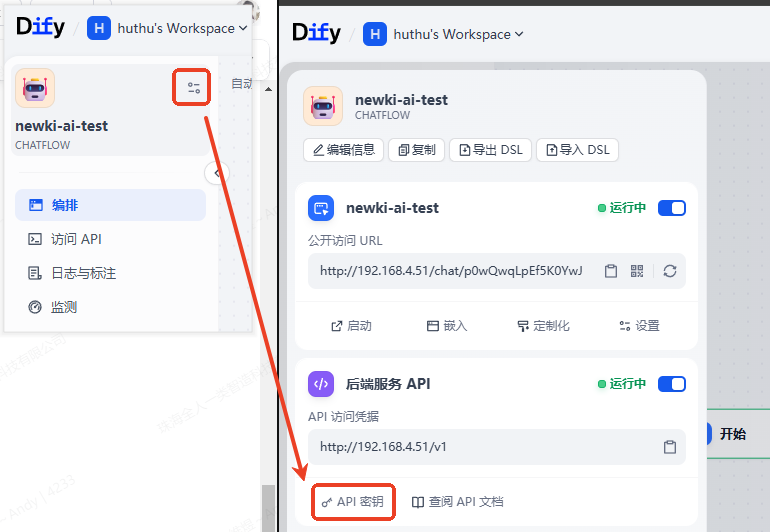Expand huthu's Workspace dropdown in left window
770x532 pixels.
pyautogui.click(x=182, y=28)
